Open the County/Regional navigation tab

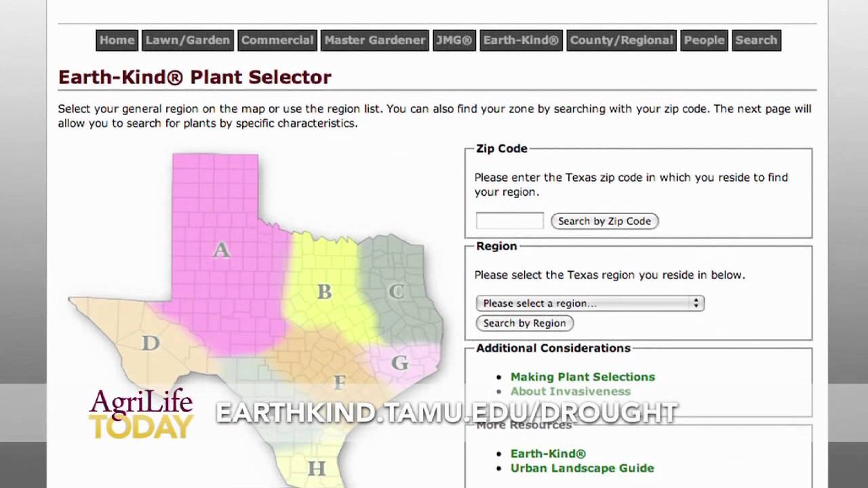click(x=621, y=40)
